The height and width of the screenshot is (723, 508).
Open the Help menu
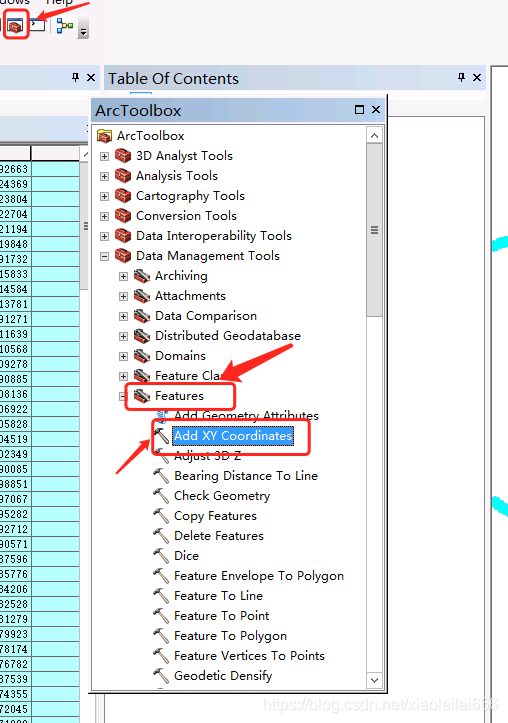point(59,2)
